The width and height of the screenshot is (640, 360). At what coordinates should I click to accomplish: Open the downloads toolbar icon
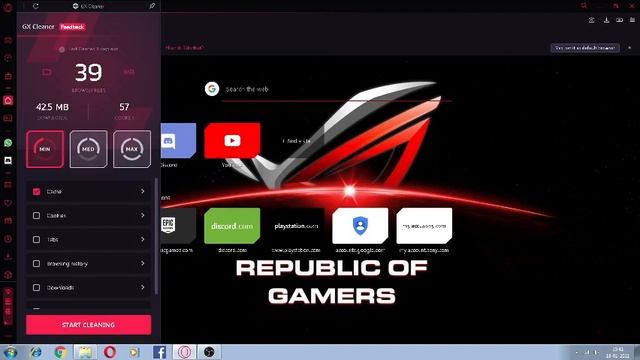click(x=607, y=20)
